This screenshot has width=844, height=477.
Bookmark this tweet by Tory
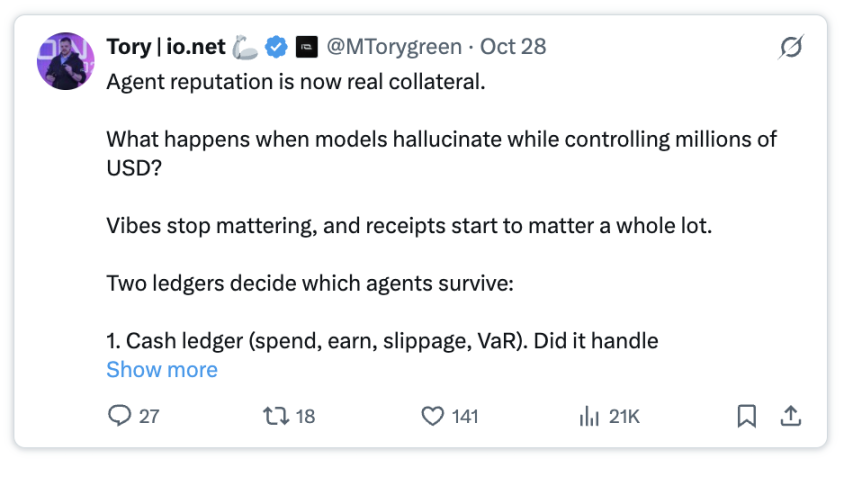coord(746,416)
